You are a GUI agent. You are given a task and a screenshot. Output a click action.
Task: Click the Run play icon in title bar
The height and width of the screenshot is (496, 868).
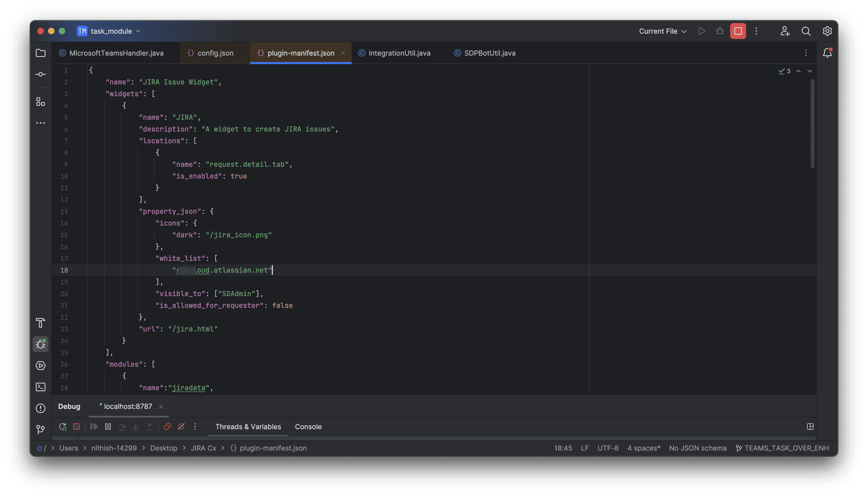[x=702, y=31]
